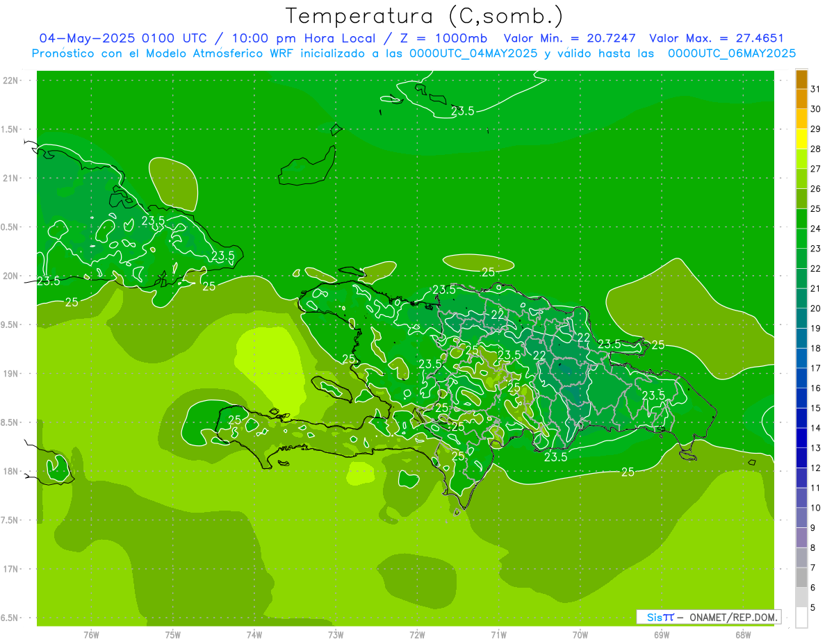The width and height of the screenshot is (834, 644).
Task: Click the 19N latitude axis label
Action: pos(11,373)
